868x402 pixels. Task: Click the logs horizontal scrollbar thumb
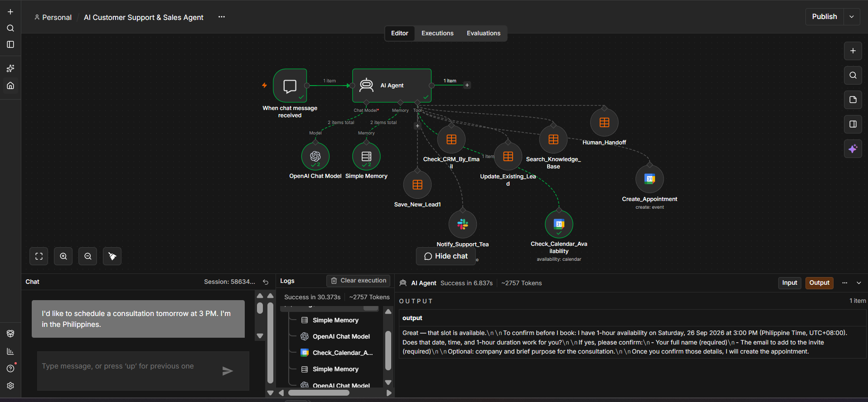click(319, 393)
